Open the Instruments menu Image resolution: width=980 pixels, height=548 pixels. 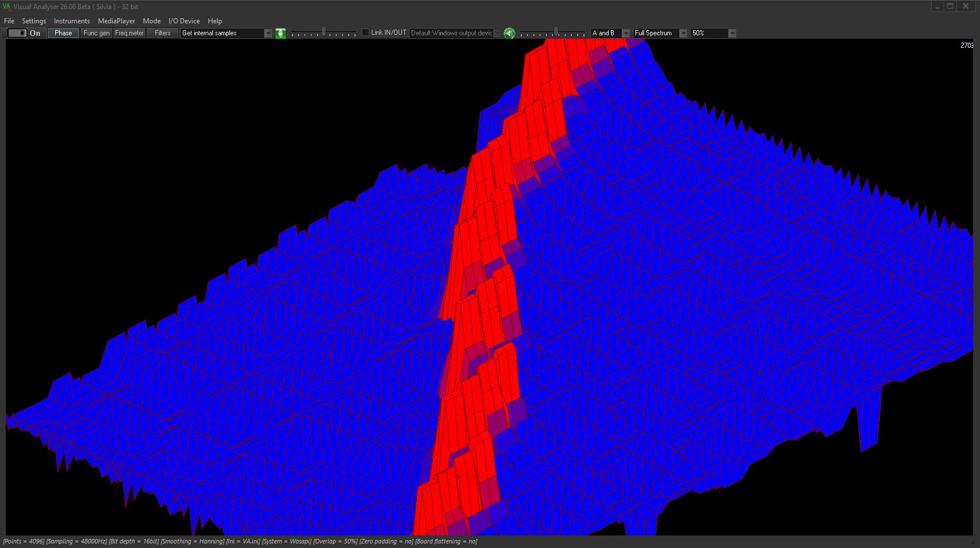coord(72,21)
